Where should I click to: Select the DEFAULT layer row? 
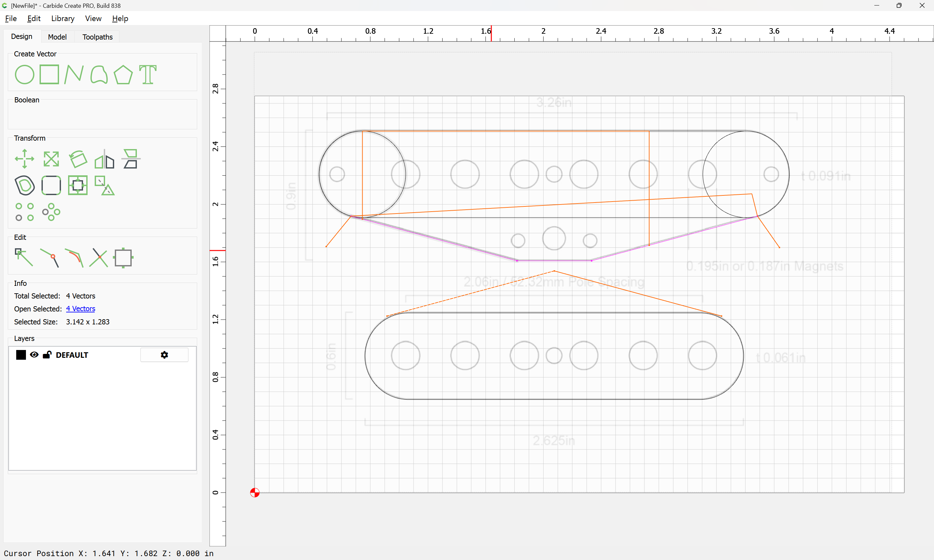(102, 355)
